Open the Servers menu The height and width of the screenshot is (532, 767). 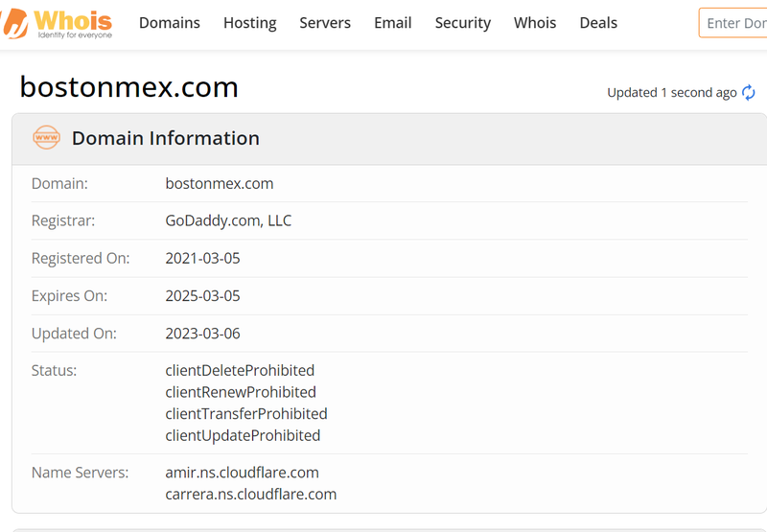point(325,23)
